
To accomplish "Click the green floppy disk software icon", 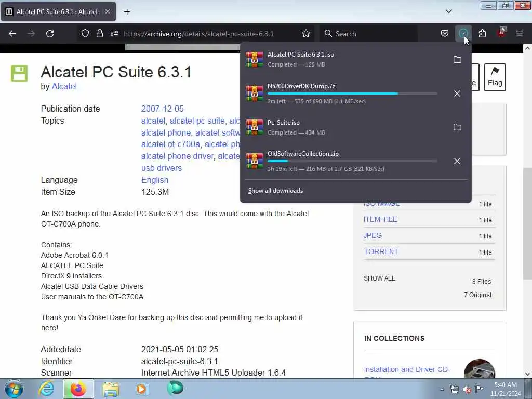I will point(19,73).
